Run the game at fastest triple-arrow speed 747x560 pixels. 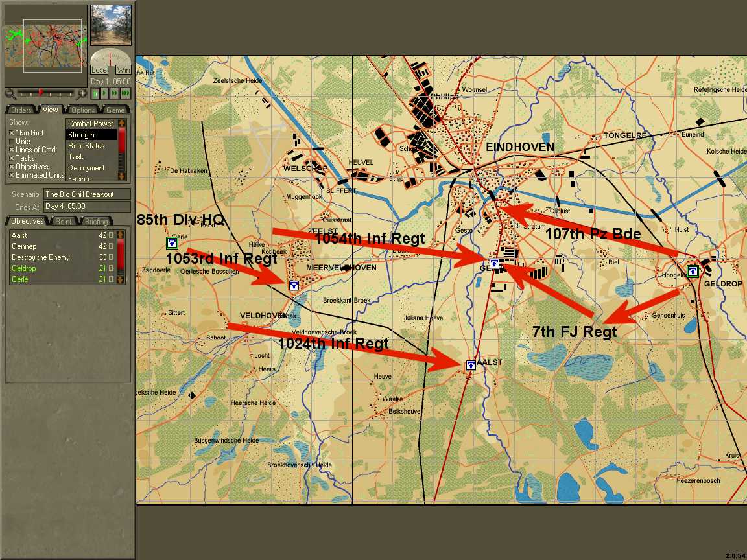click(125, 93)
